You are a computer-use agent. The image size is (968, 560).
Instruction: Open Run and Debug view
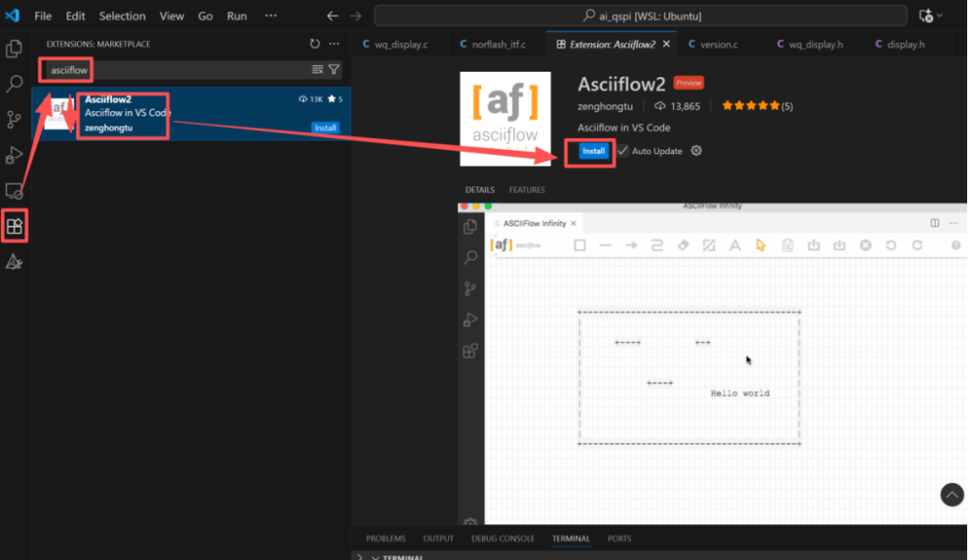(14, 155)
